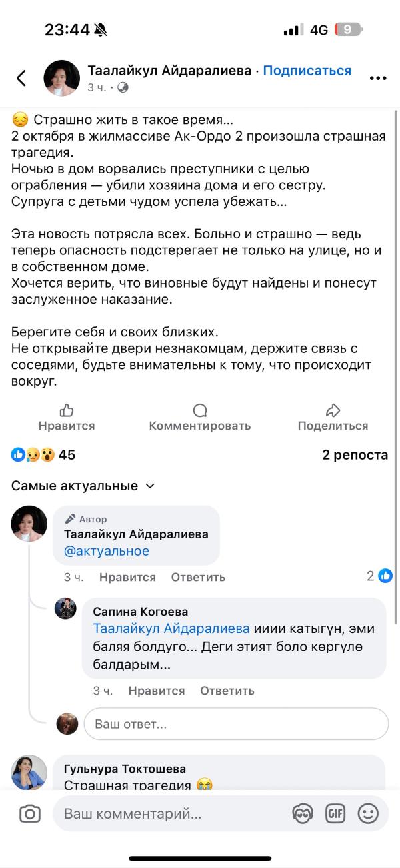The width and height of the screenshot is (400, 868).
Task: Reply to Сапина Когоева's comment
Action: coord(227,691)
